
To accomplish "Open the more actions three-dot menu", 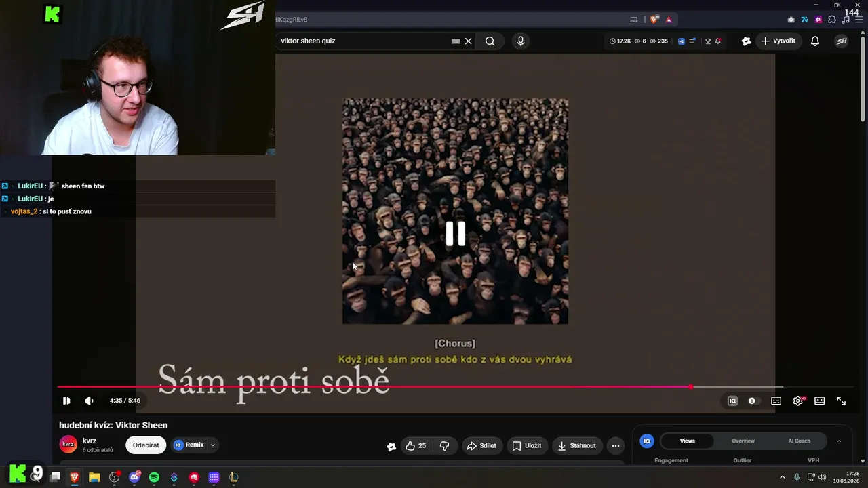I will 616,445.
